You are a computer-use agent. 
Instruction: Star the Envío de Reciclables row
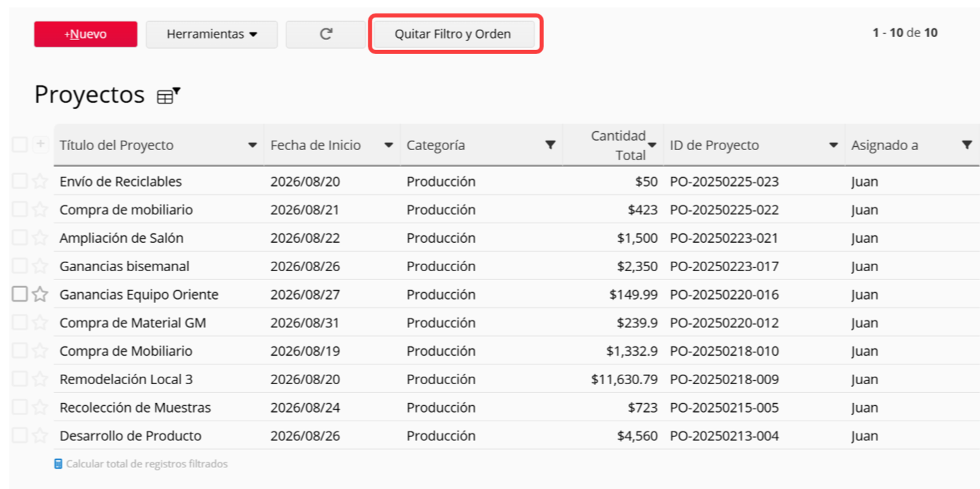tap(41, 181)
